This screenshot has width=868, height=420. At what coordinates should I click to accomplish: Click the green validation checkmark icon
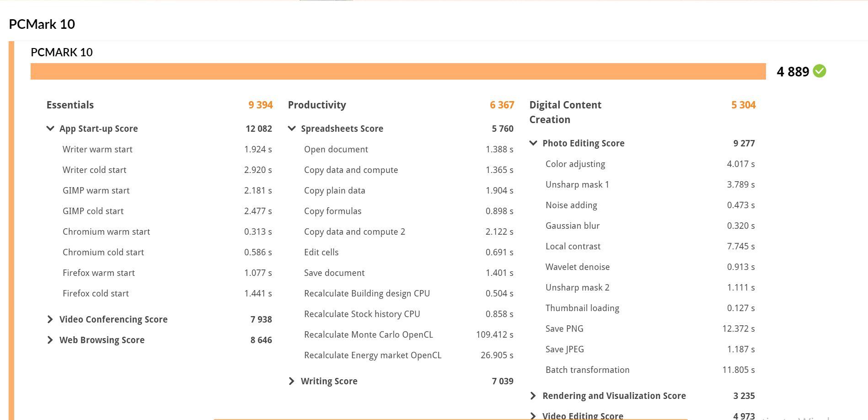820,71
